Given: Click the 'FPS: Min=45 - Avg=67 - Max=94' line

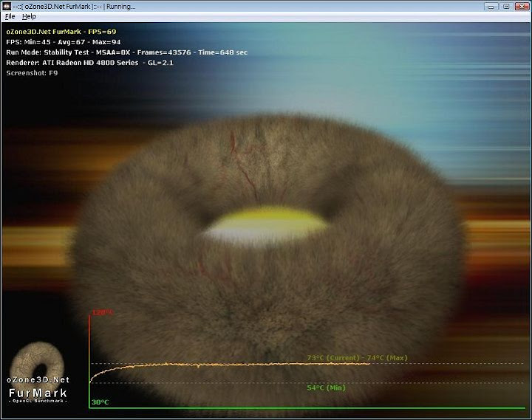Looking at the screenshot, I should click(x=64, y=42).
